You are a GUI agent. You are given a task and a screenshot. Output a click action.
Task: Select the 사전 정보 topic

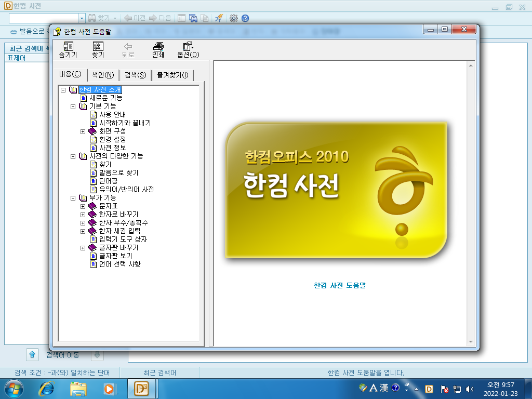[112, 148]
